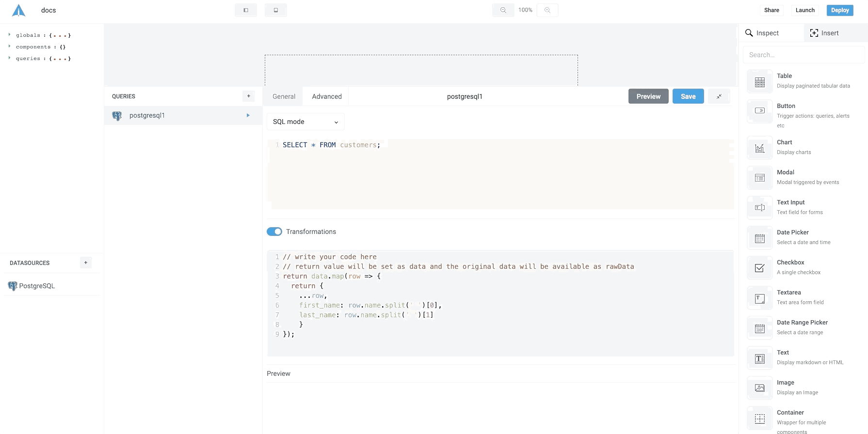This screenshot has height=434, width=868.
Task: Switch to the Advanced tab
Action: point(326,96)
